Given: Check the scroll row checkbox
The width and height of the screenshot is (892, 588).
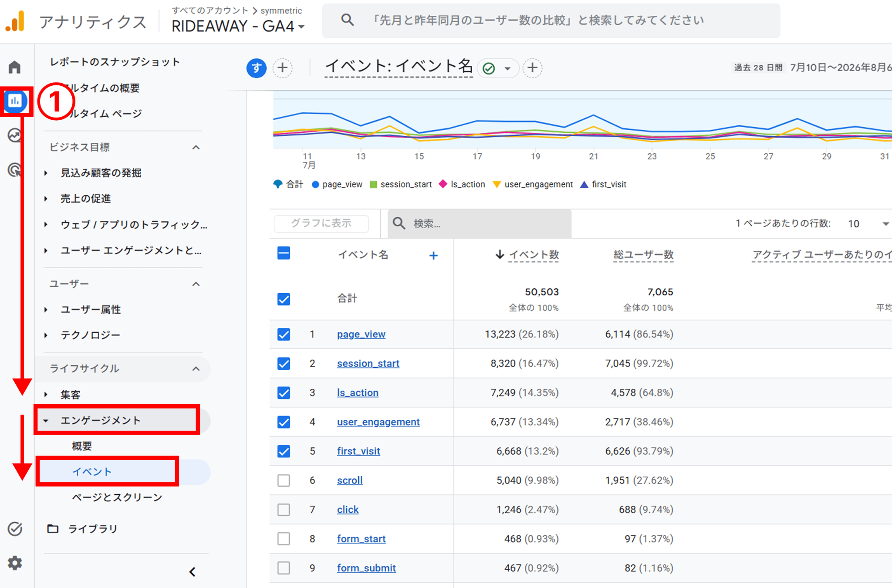Looking at the screenshot, I should [x=284, y=480].
